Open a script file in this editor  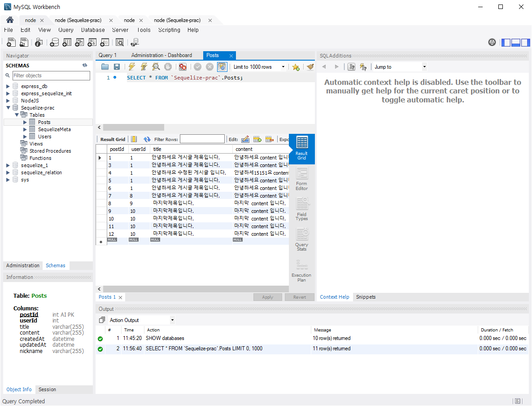coord(105,67)
